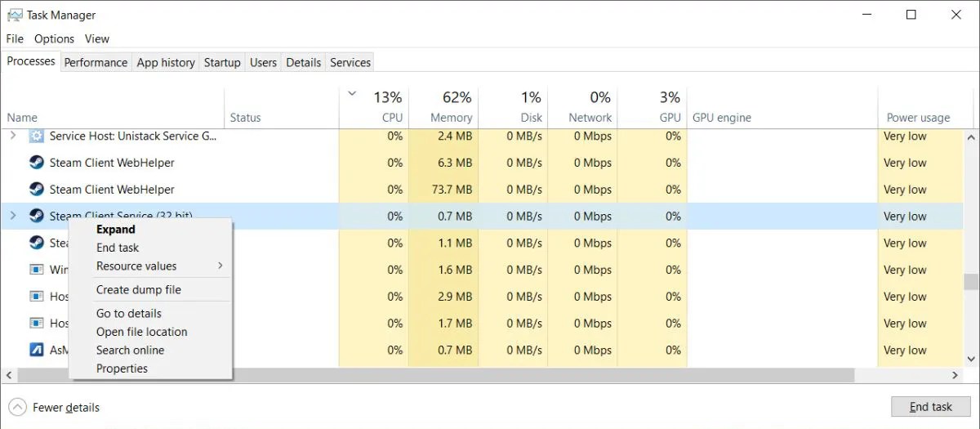Screen dimensions: 980x429
Task: Click the horizontal scrollbar left arrow
Action: (9, 375)
